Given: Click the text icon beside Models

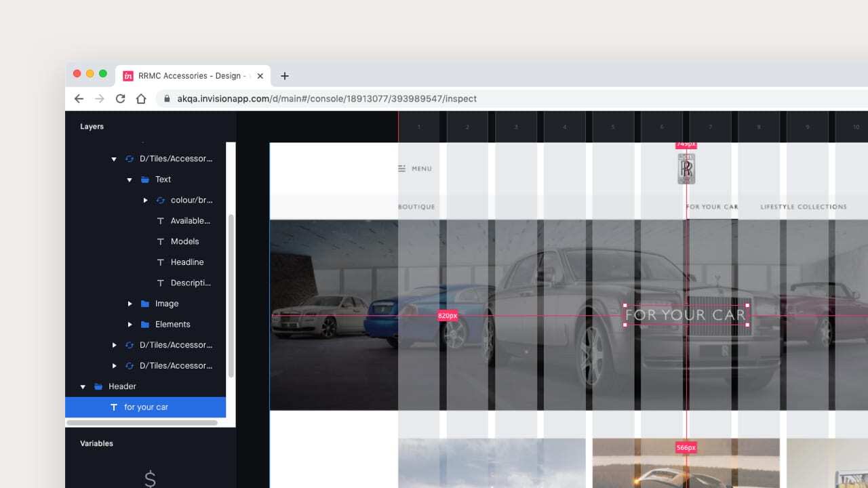Looking at the screenshot, I should (x=161, y=241).
